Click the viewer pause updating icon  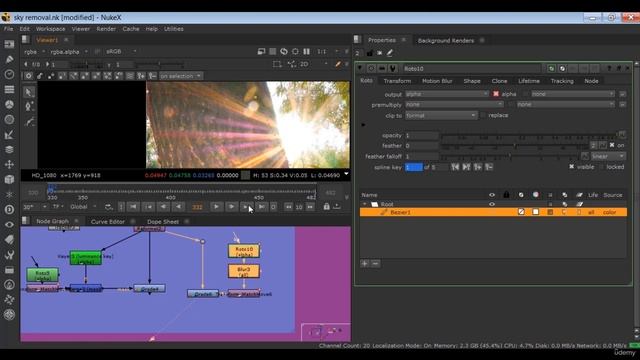point(307,51)
